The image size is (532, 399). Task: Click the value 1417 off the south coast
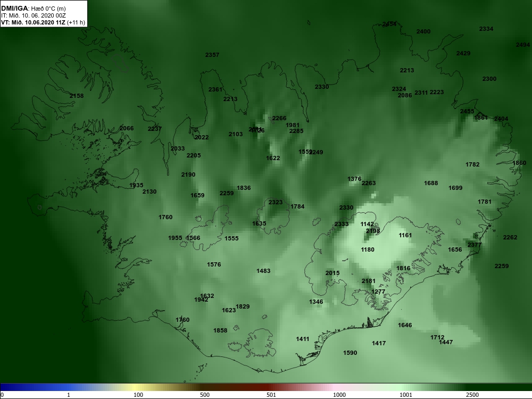click(x=379, y=343)
